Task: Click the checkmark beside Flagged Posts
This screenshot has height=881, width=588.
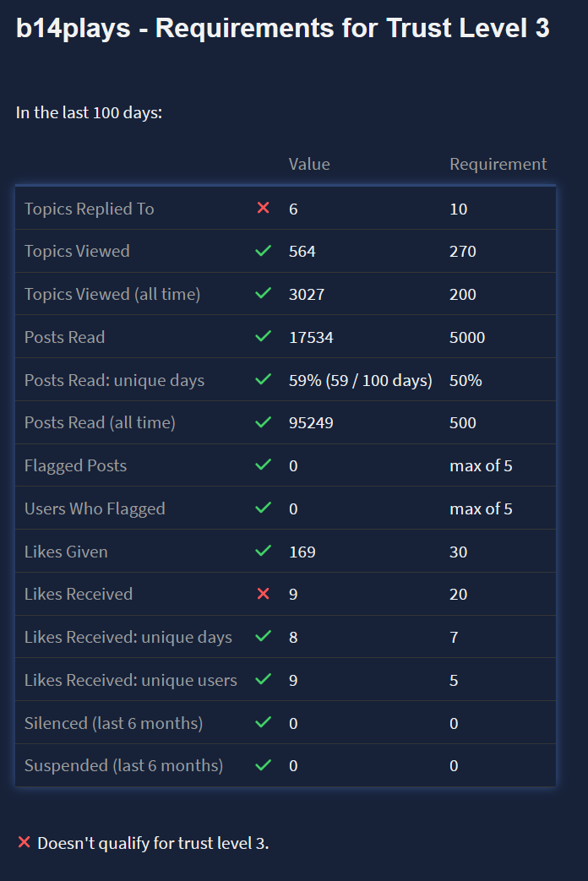Action: tap(263, 465)
